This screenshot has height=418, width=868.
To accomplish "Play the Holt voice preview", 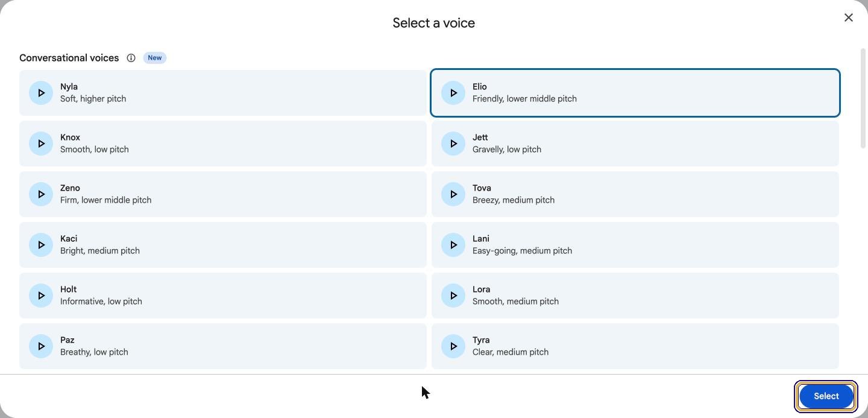I will point(41,296).
